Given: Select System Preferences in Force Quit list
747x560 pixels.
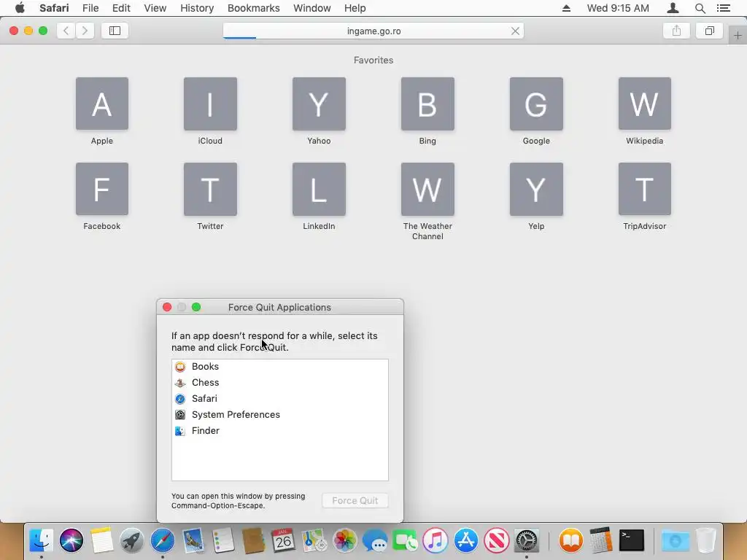Looking at the screenshot, I should (x=280, y=415).
